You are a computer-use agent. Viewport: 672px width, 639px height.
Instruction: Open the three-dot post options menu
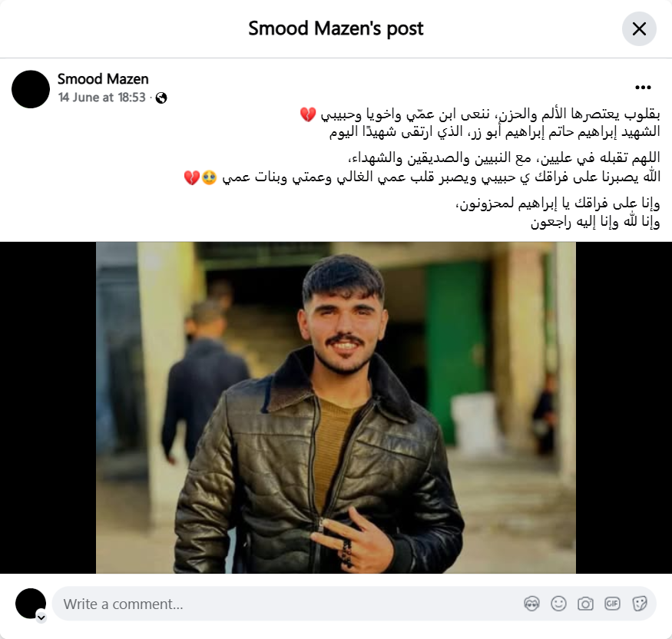point(643,88)
